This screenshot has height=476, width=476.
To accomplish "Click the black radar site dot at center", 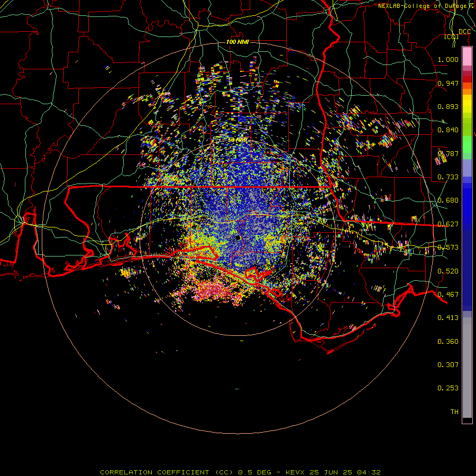I will [238, 237].
